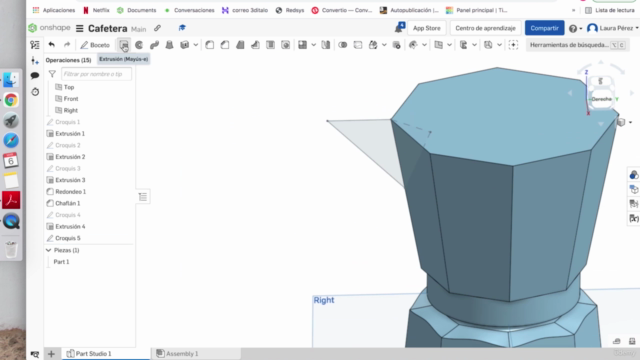Click the filter funnel icon

[x=52, y=74]
